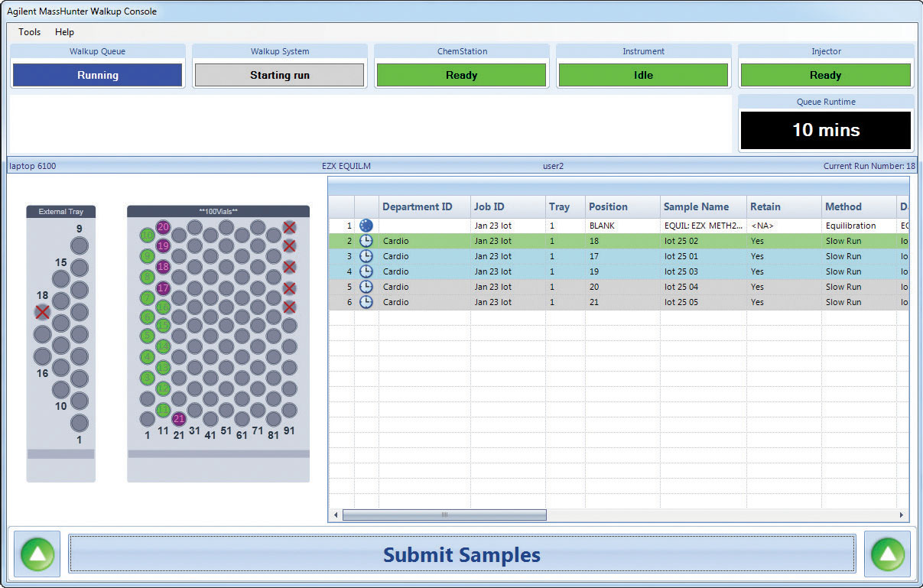
Task: Click 'laptop 6100' in the status bar
Action: click(33, 166)
